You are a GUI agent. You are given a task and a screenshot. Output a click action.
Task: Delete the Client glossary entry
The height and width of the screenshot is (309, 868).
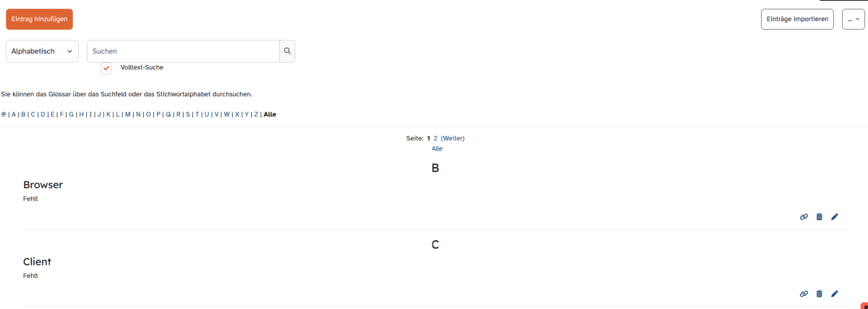pyautogui.click(x=820, y=294)
